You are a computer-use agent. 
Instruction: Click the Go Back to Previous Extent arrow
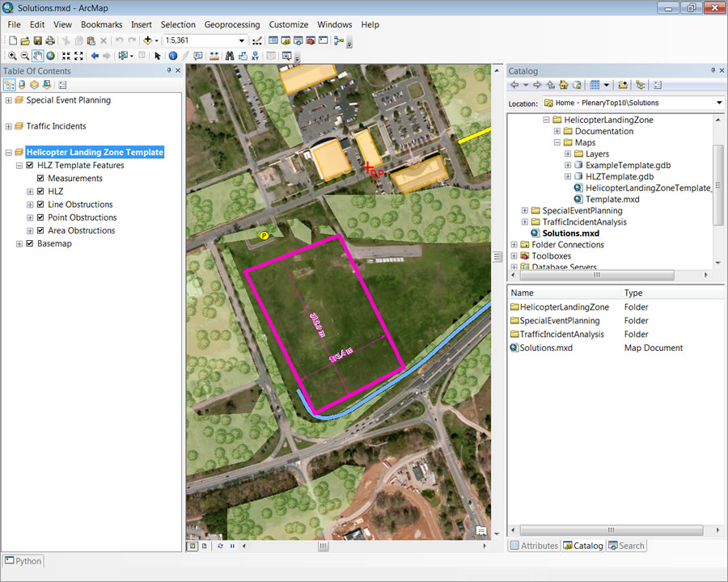[95, 56]
